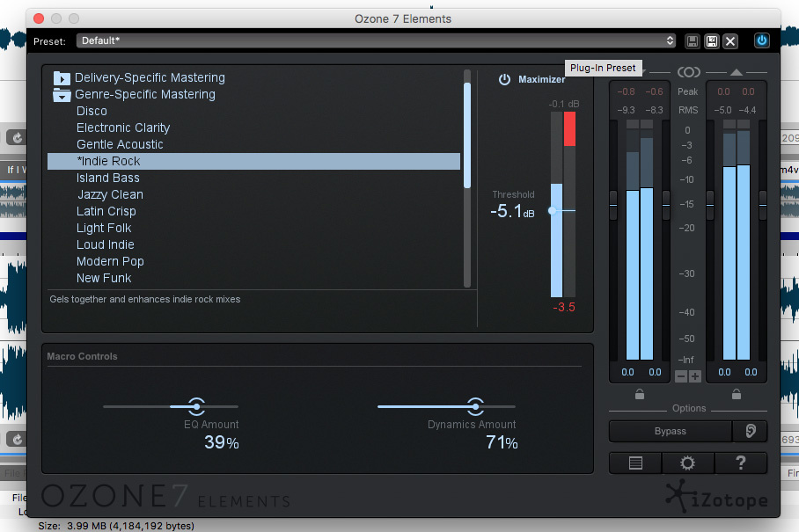This screenshot has height=532, width=799.
Task: Close the Ozone 7 Elements window
Action: point(39,18)
